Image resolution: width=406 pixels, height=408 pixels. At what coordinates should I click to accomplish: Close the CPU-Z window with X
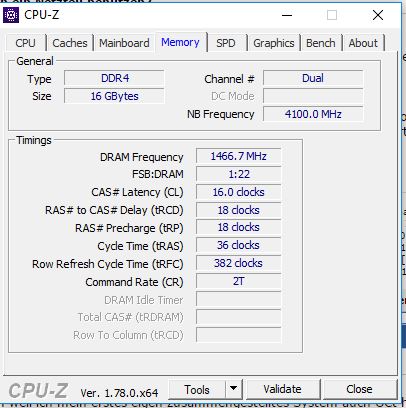378,15
